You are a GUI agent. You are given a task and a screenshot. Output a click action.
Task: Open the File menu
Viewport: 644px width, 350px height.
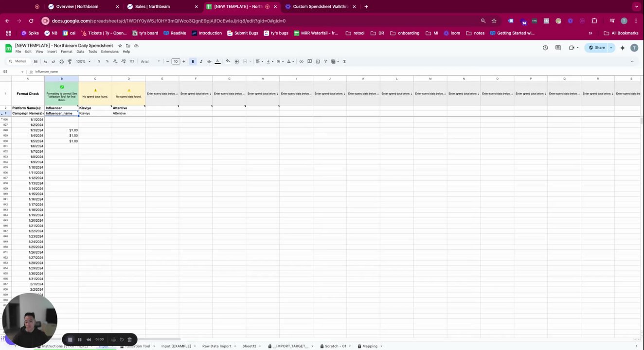pos(18,52)
